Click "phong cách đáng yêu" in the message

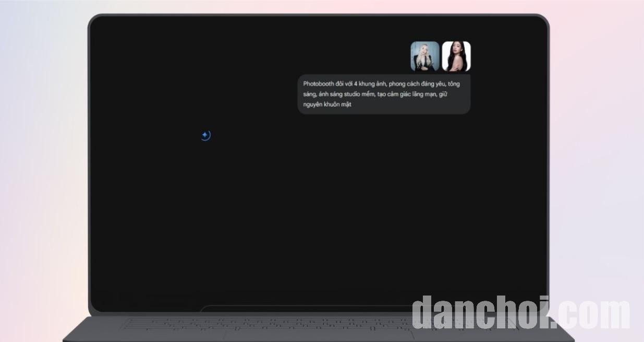(416, 84)
